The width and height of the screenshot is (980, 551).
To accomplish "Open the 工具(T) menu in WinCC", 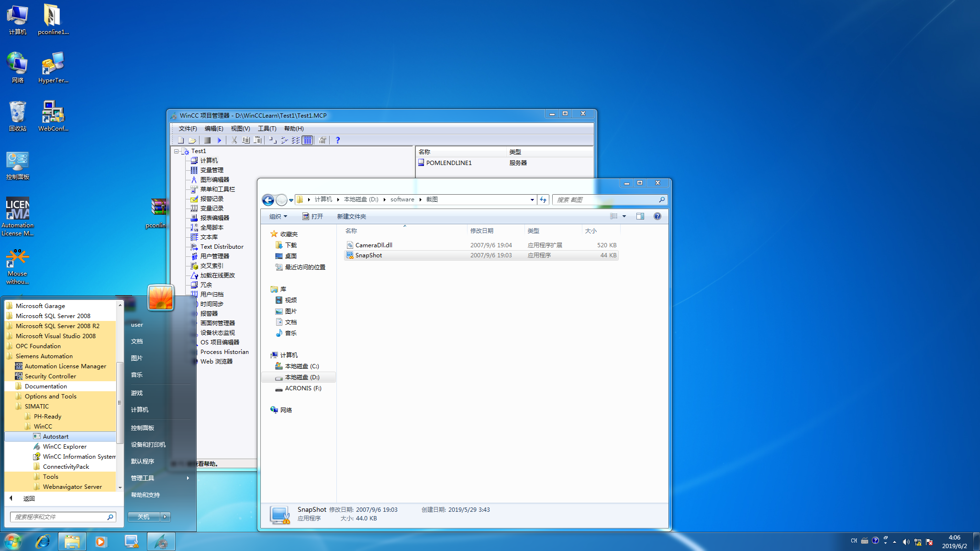I will click(x=267, y=128).
